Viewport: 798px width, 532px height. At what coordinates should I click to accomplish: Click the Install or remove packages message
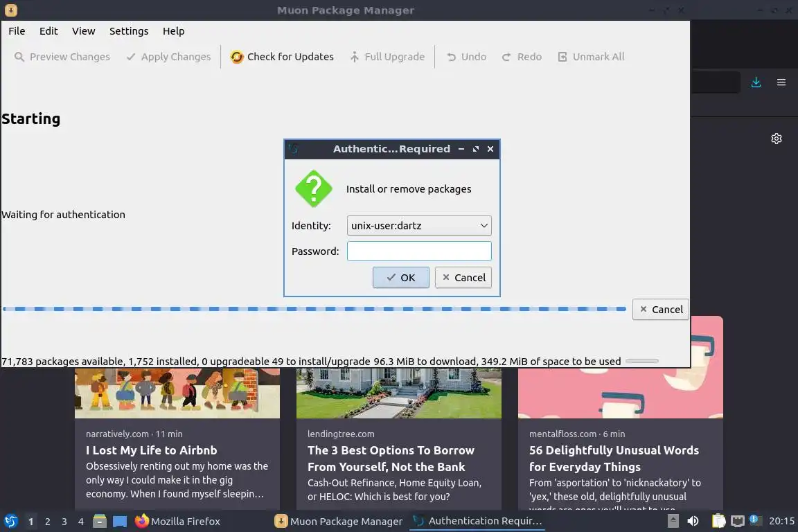tap(409, 189)
